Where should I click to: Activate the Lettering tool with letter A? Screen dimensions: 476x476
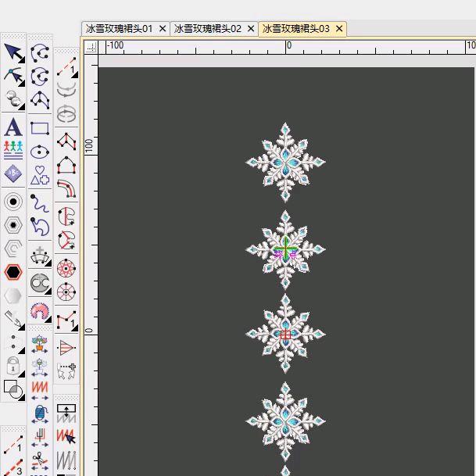point(13,127)
